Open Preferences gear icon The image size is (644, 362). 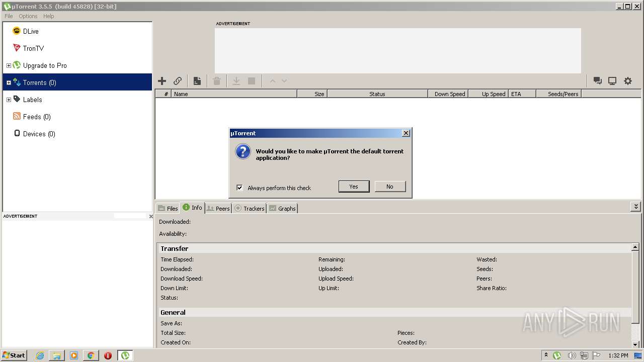628,81
